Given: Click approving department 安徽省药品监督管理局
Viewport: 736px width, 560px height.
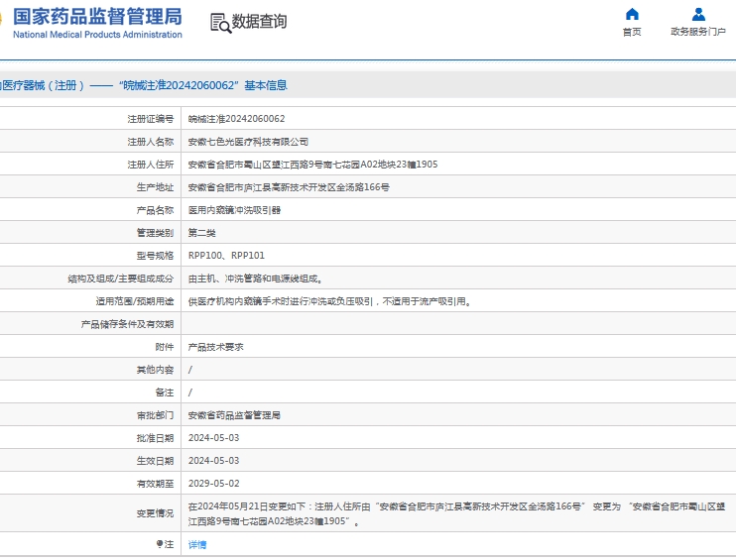Looking at the screenshot, I should point(234,415).
